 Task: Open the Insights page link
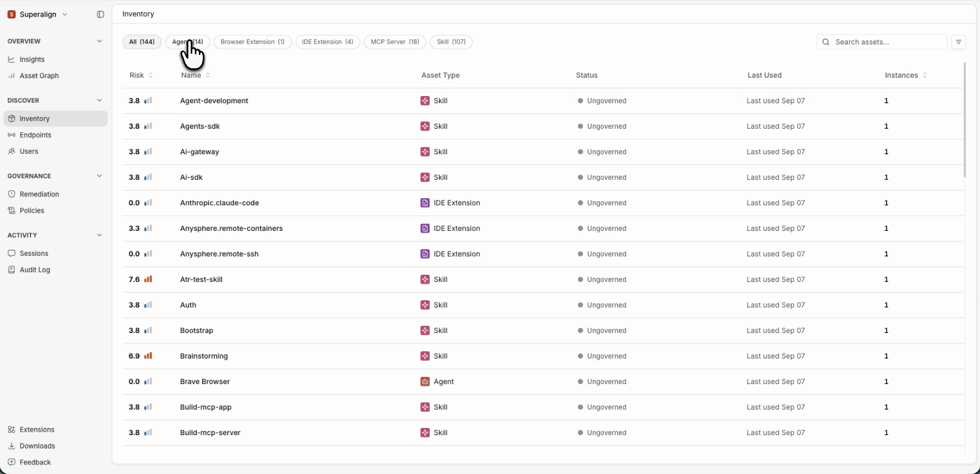[55, 59]
